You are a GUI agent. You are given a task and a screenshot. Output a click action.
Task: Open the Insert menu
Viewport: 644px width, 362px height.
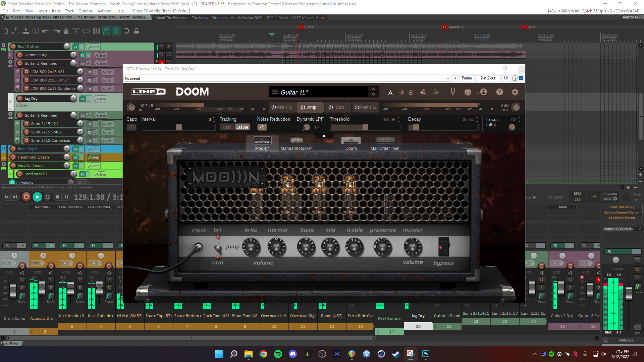(42, 11)
